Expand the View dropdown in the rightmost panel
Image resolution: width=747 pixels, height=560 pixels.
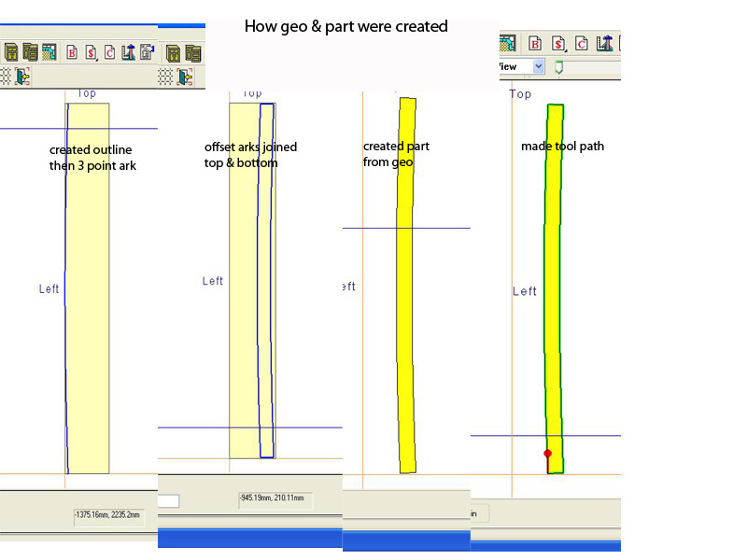pyautogui.click(x=538, y=66)
